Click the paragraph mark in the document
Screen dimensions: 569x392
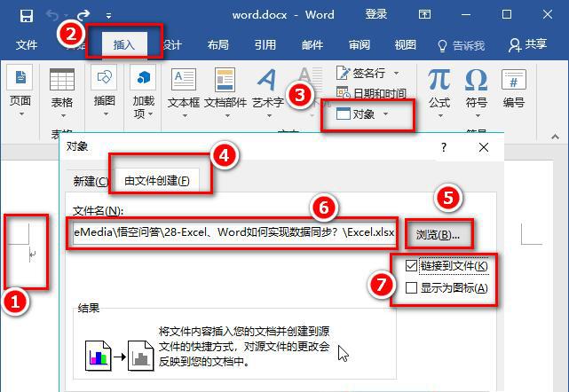[33, 255]
